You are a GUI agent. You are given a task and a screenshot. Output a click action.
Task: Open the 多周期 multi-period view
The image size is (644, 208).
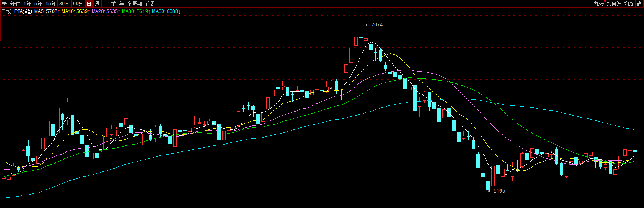[135, 4]
